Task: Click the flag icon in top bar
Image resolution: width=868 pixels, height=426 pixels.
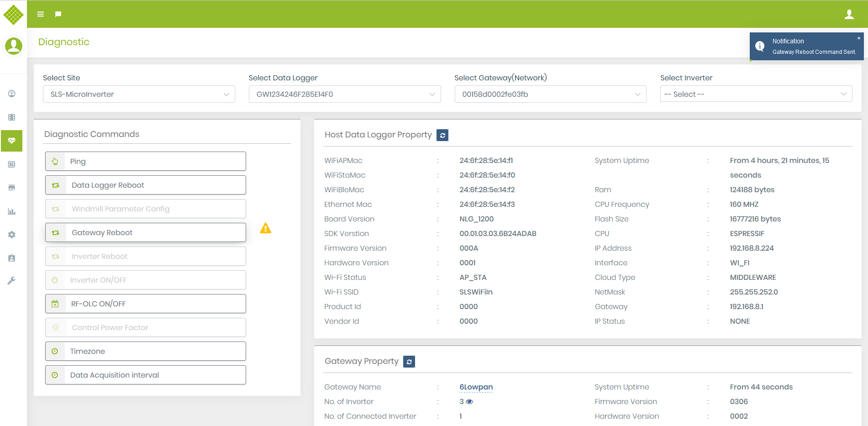Action: [58, 14]
